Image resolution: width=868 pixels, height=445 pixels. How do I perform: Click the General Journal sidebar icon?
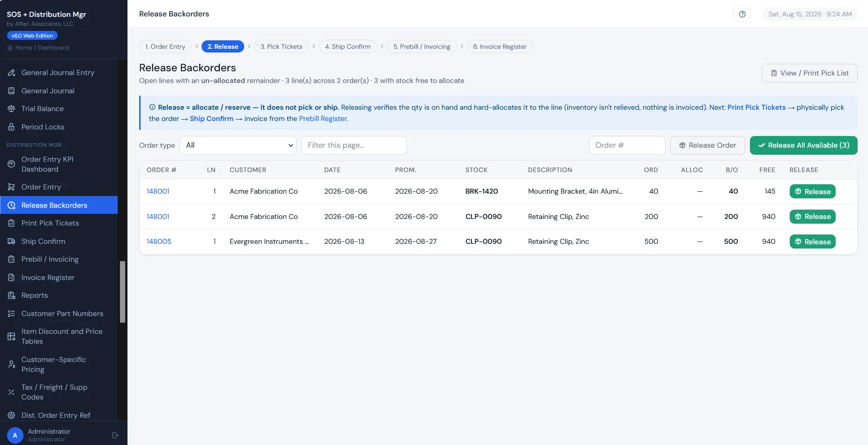pos(12,91)
